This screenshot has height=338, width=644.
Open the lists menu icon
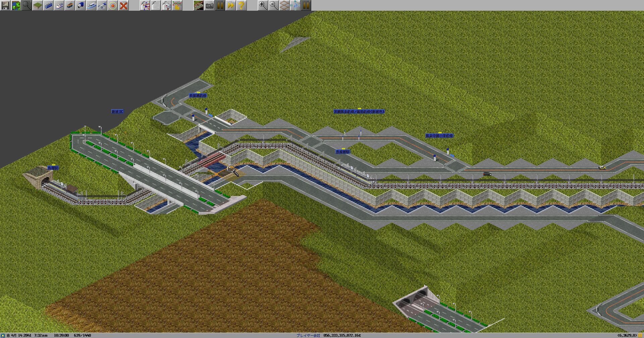click(156, 5)
